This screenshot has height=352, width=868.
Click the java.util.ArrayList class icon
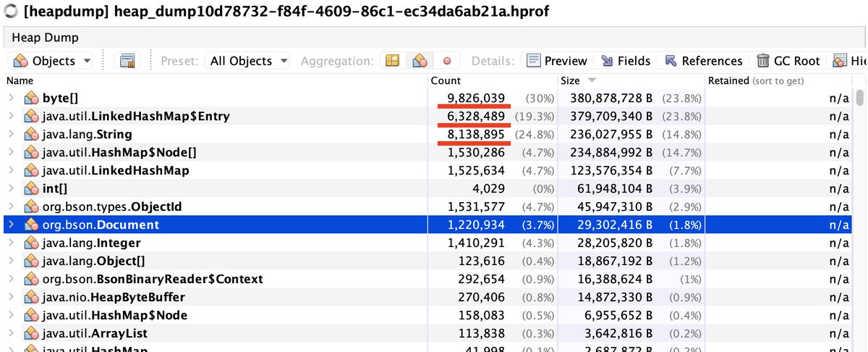pos(30,333)
